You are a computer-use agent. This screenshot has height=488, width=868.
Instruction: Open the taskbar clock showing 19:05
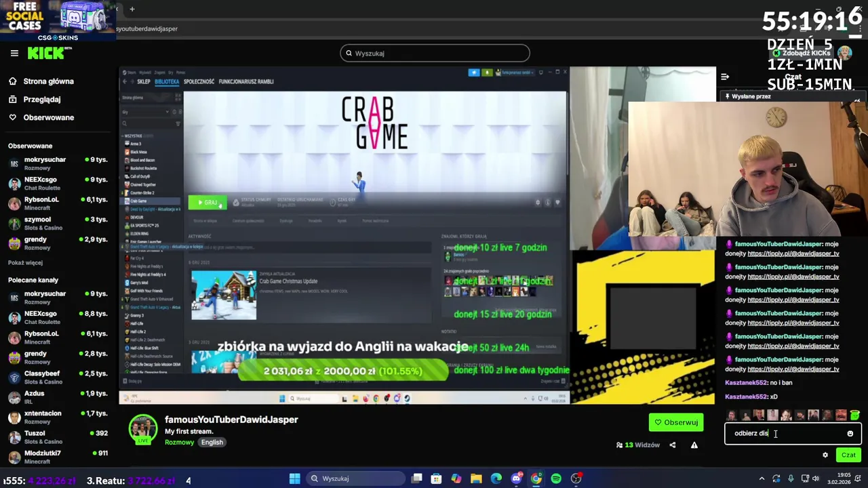coord(841,479)
